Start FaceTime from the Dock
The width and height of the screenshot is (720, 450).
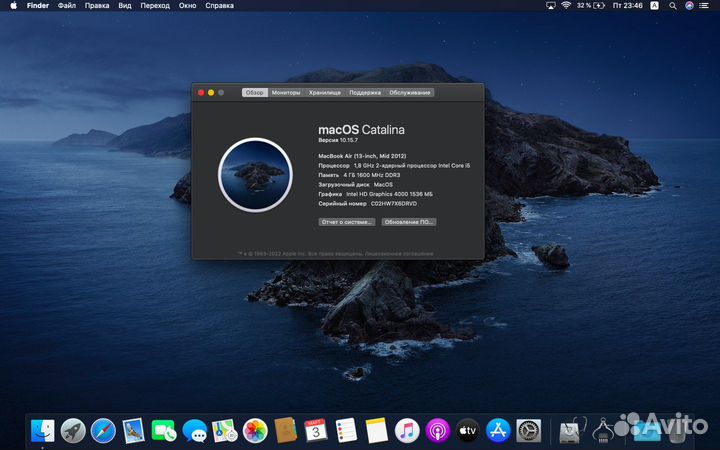163,431
